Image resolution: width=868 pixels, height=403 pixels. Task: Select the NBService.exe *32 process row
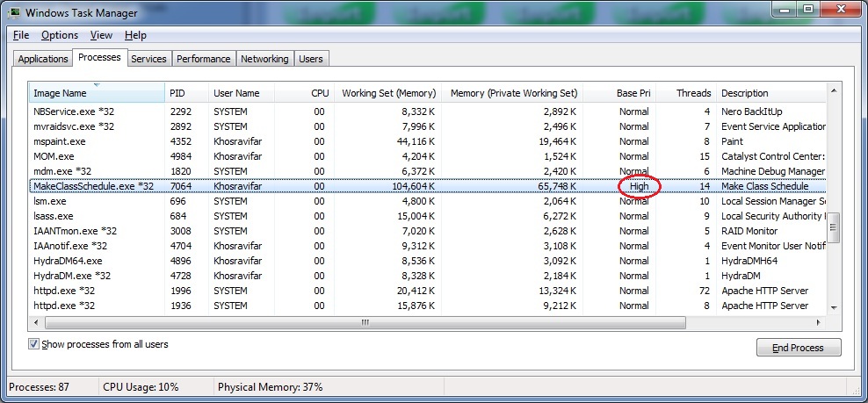(427, 112)
